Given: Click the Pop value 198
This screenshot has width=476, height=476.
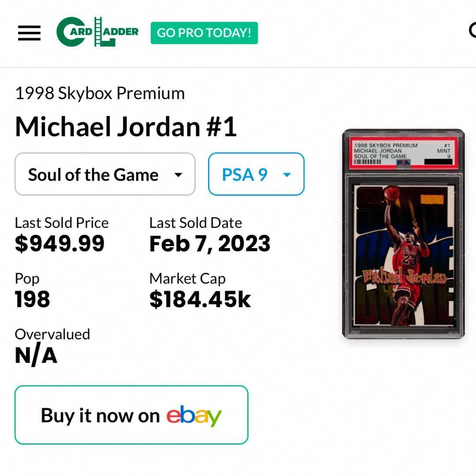Looking at the screenshot, I should tap(33, 300).
